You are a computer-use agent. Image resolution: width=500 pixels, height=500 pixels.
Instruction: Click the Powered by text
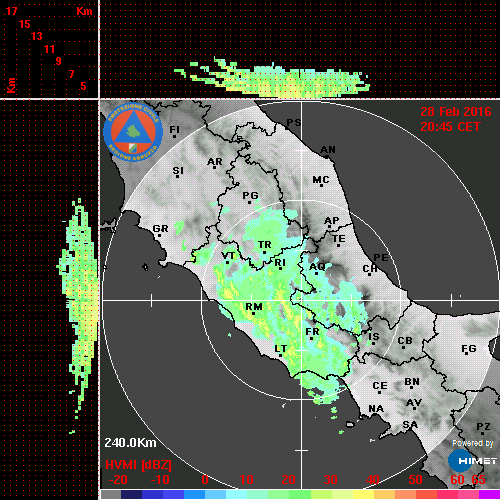tap(473, 443)
